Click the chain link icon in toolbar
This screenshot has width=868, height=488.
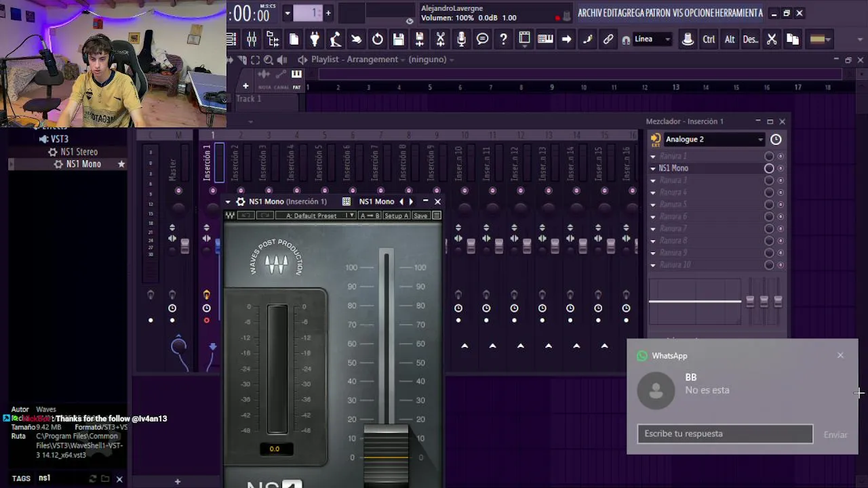(x=608, y=39)
